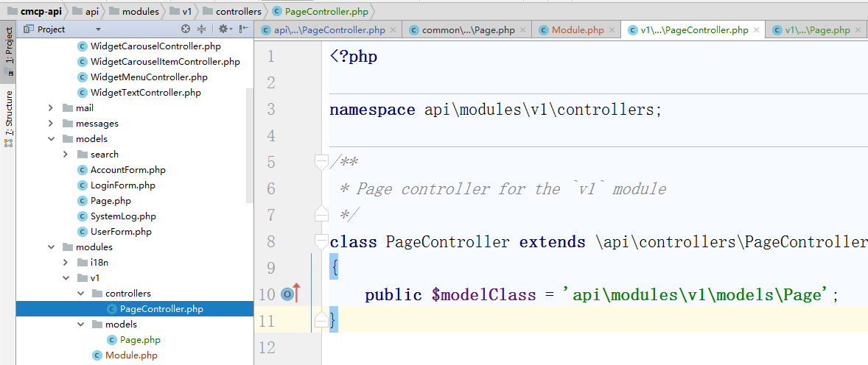Select AccountForm.php in tree
Screen dimensions: 868x365
pos(122,170)
